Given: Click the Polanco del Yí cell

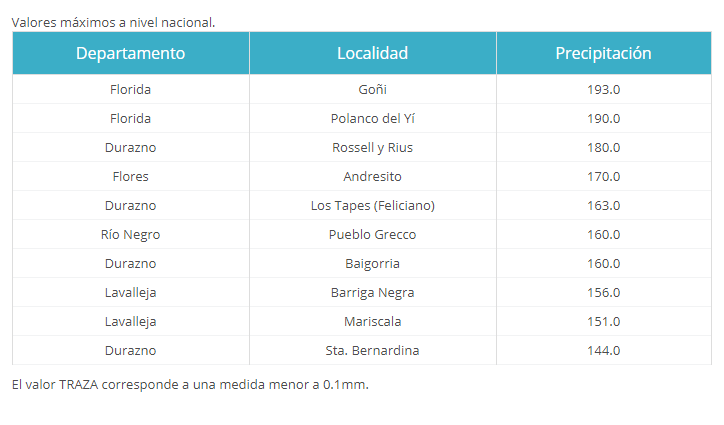Looking at the screenshot, I should coord(373,118).
